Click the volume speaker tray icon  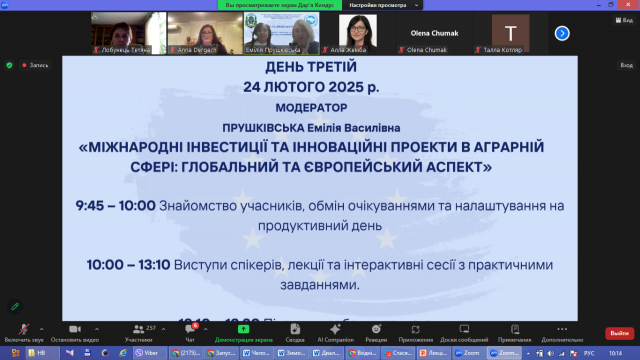pyautogui.click(x=551, y=353)
